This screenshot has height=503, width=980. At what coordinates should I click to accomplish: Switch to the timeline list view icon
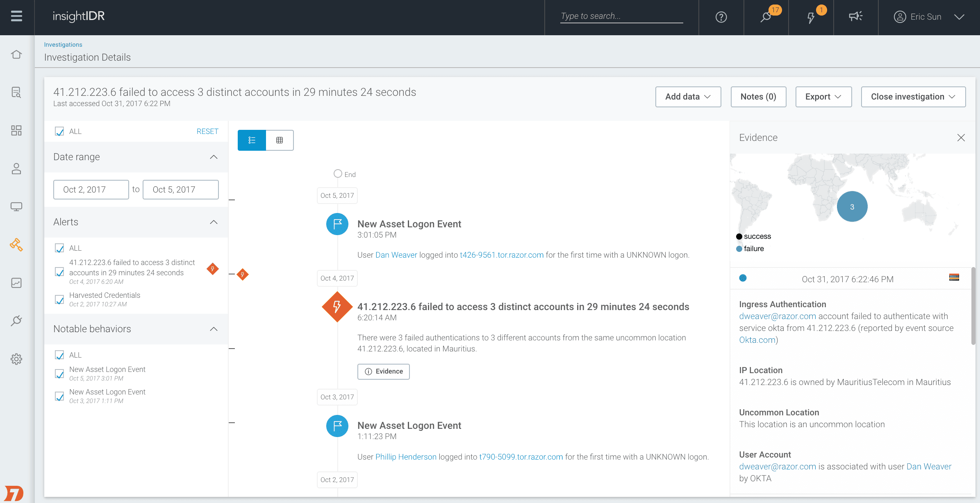(251, 140)
